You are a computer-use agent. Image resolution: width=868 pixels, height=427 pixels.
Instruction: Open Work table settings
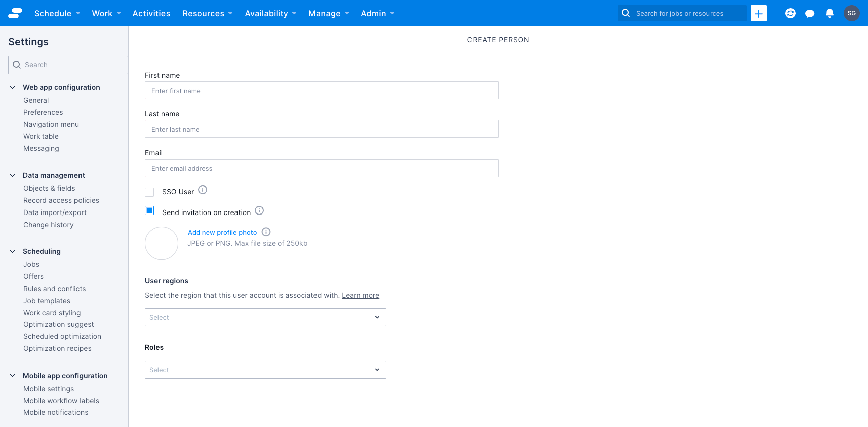click(41, 136)
